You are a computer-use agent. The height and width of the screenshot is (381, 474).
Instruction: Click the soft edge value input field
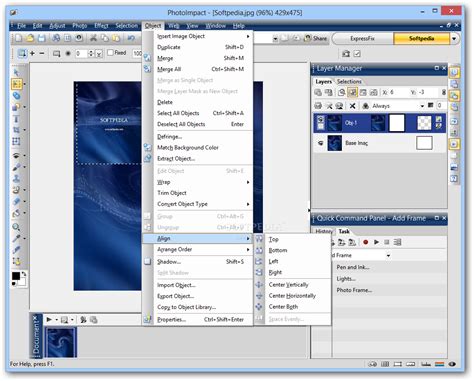(81, 53)
